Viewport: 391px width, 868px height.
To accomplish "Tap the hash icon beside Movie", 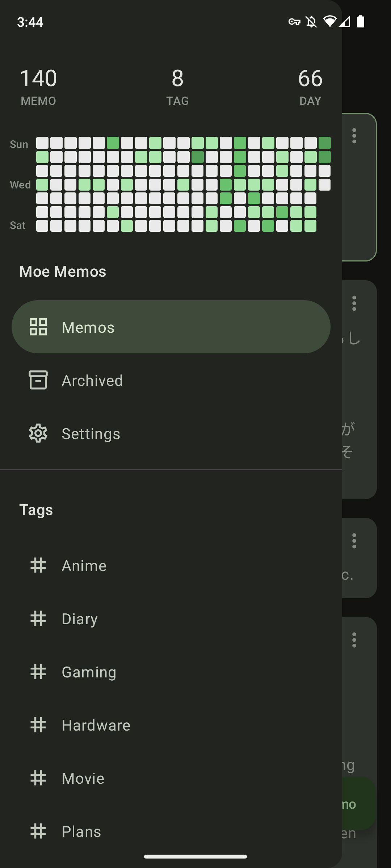I will 38,778.
